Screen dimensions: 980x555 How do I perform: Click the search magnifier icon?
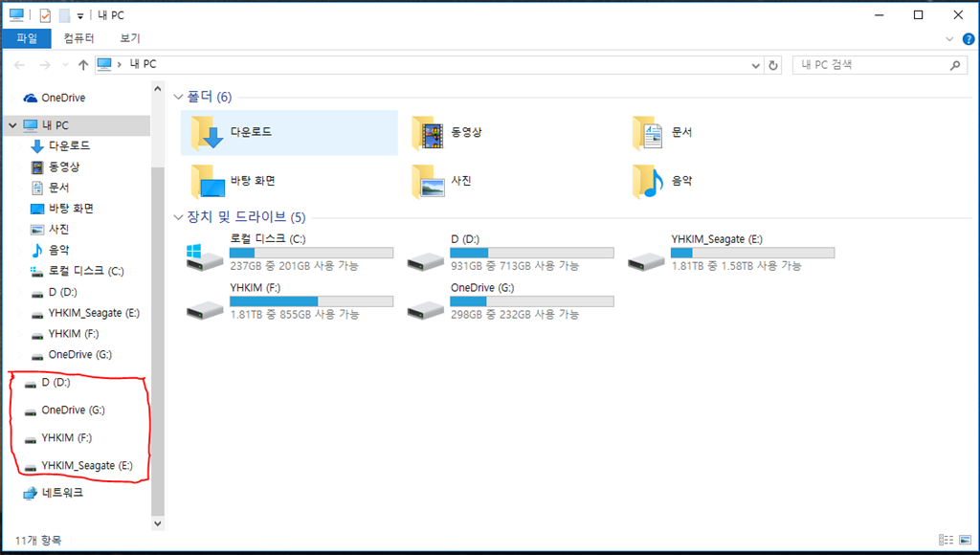[x=955, y=65]
